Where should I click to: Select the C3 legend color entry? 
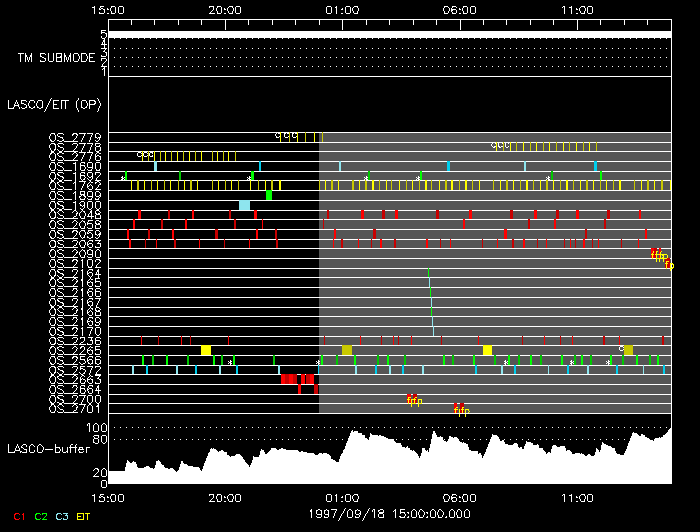[63, 516]
